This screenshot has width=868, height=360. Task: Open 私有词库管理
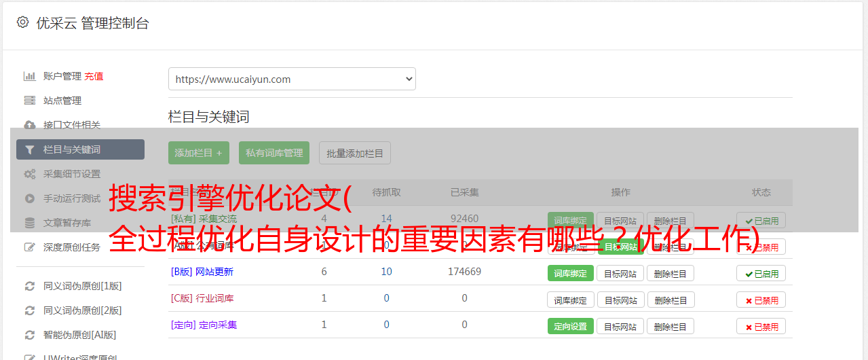pos(274,153)
